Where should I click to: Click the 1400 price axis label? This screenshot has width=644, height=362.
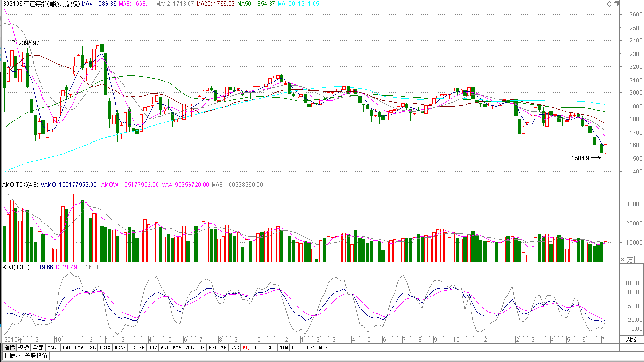(636, 172)
